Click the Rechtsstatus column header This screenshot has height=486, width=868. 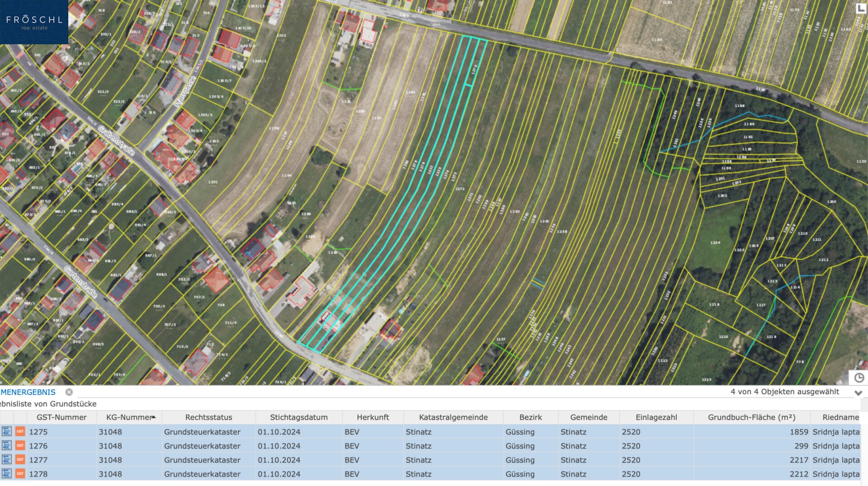pyautogui.click(x=208, y=417)
